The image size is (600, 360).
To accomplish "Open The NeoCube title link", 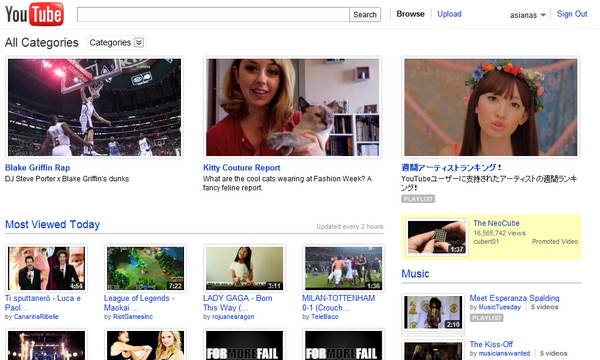I will click(496, 223).
